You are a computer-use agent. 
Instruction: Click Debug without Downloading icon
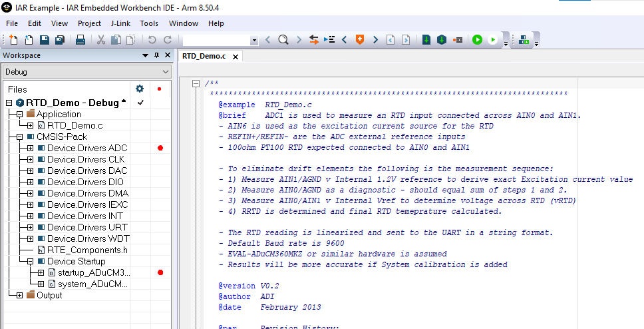(x=492, y=40)
